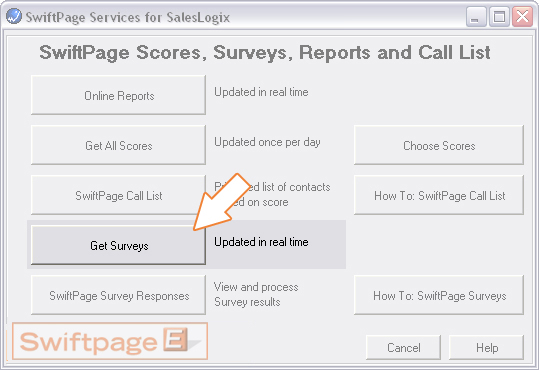Click the SwiftPage app icon in title bar
This screenshot has height=370, width=539.
point(14,16)
